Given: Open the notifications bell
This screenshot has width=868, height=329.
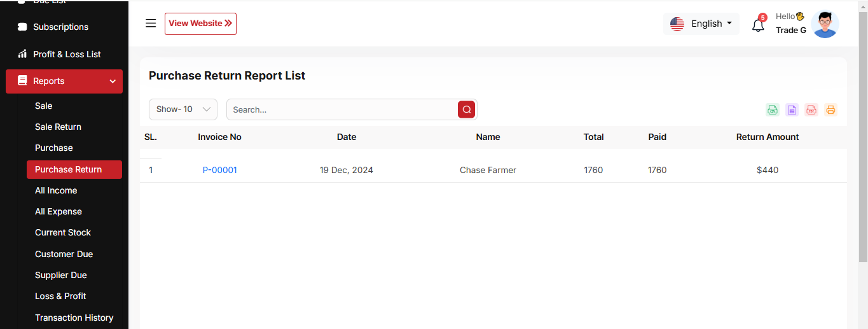Looking at the screenshot, I should pos(758,25).
